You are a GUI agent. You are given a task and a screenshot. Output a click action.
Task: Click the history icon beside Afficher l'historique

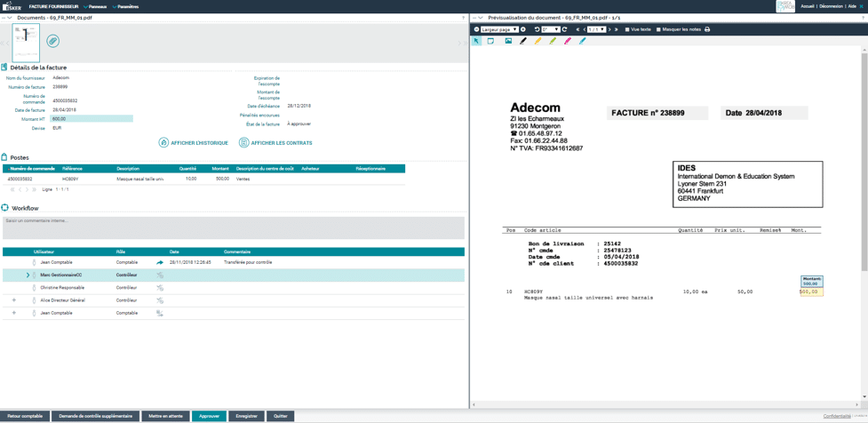coord(163,143)
